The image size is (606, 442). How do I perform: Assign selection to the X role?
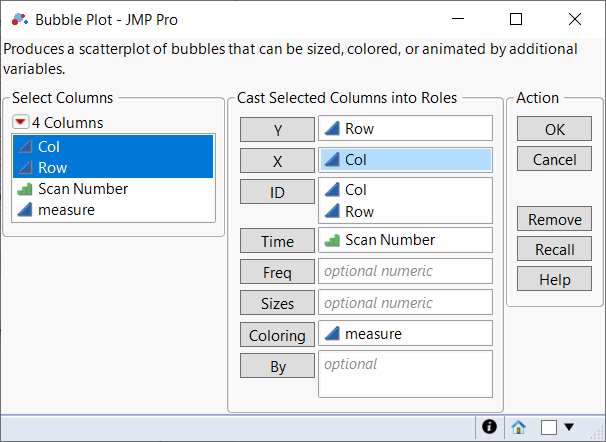coord(277,160)
